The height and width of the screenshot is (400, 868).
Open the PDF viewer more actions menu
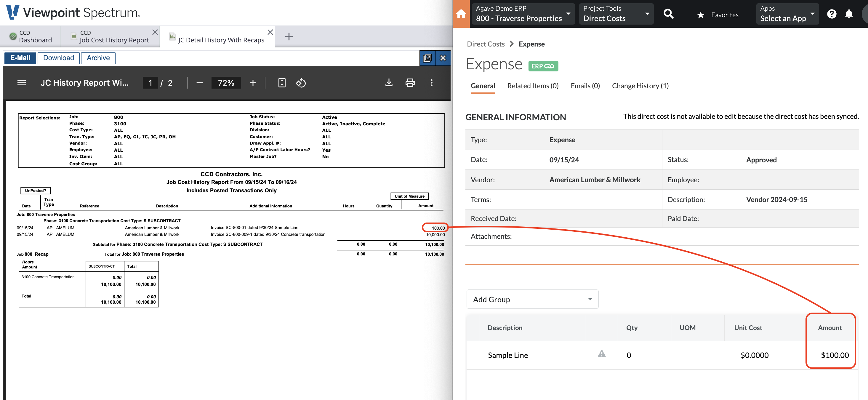tap(431, 83)
